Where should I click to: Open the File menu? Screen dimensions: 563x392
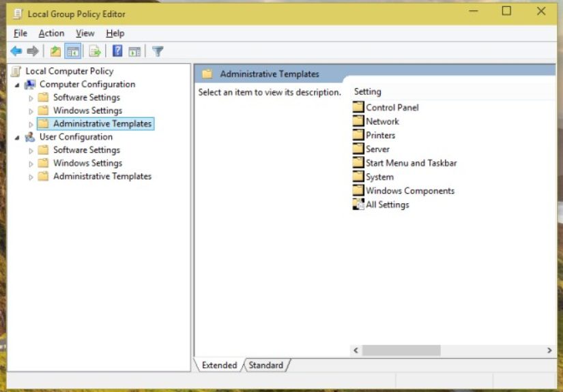click(x=20, y=33)
